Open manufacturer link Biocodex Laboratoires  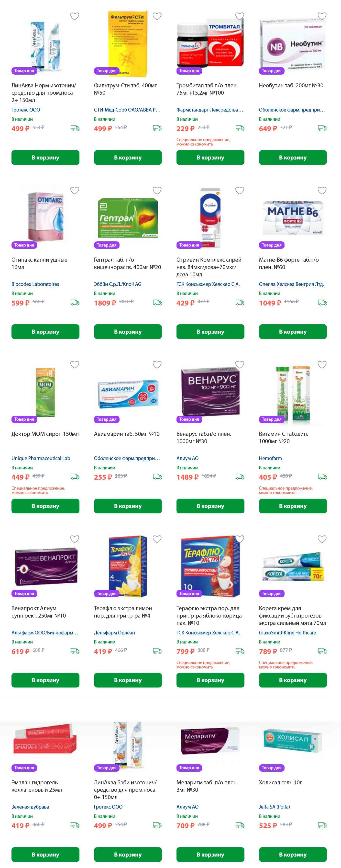35,284
